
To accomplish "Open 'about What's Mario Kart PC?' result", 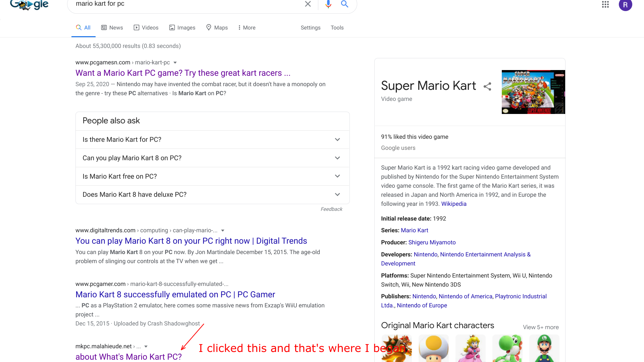I will [128, 357].
